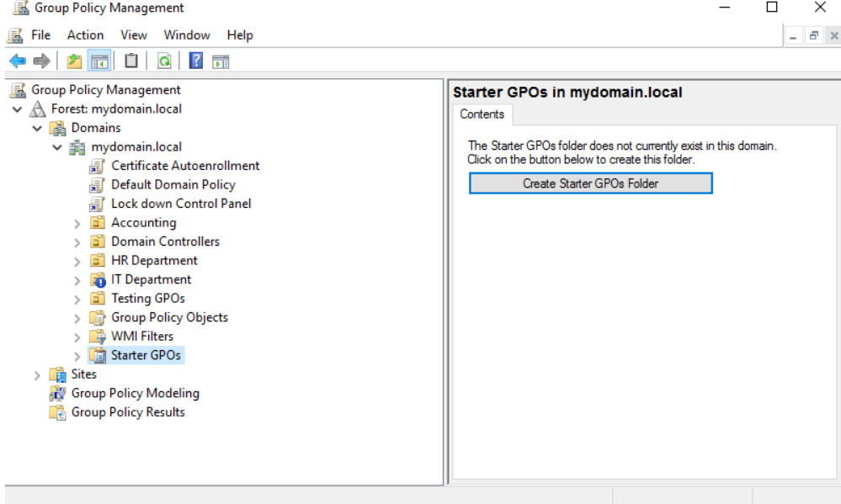This screenshot has width=841, height=504.
Task: Click the Up one level folder icon
Action: coord(74,61)
